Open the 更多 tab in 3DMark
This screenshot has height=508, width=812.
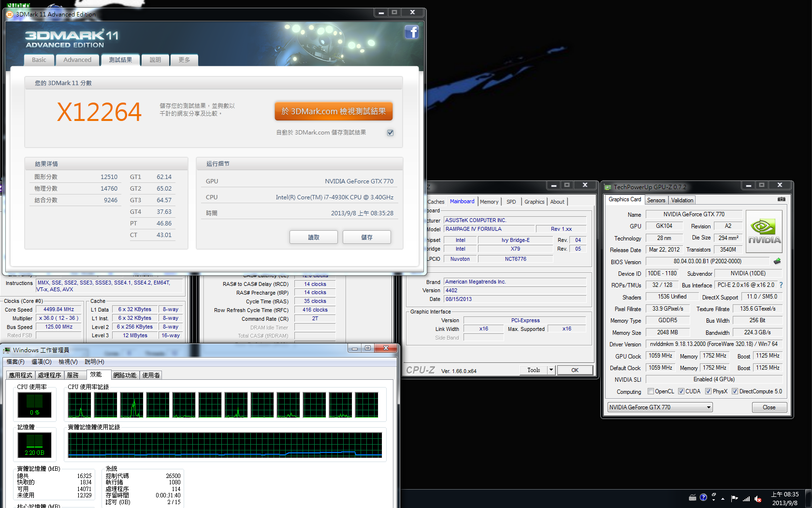(184, 60)
